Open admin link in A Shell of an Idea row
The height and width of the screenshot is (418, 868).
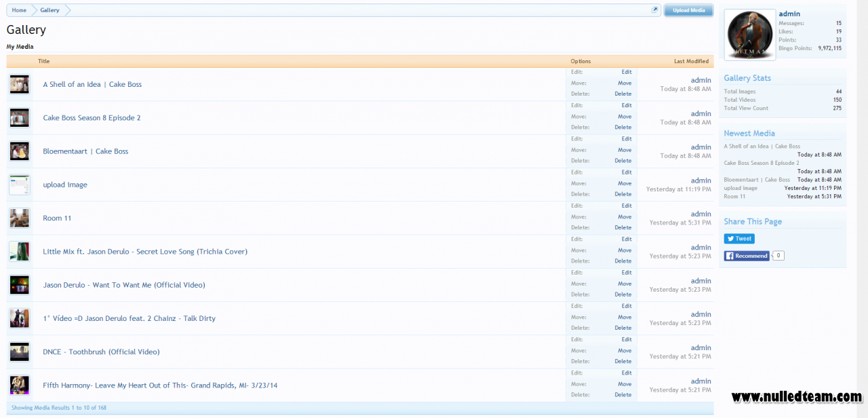[x=701, y=80]
